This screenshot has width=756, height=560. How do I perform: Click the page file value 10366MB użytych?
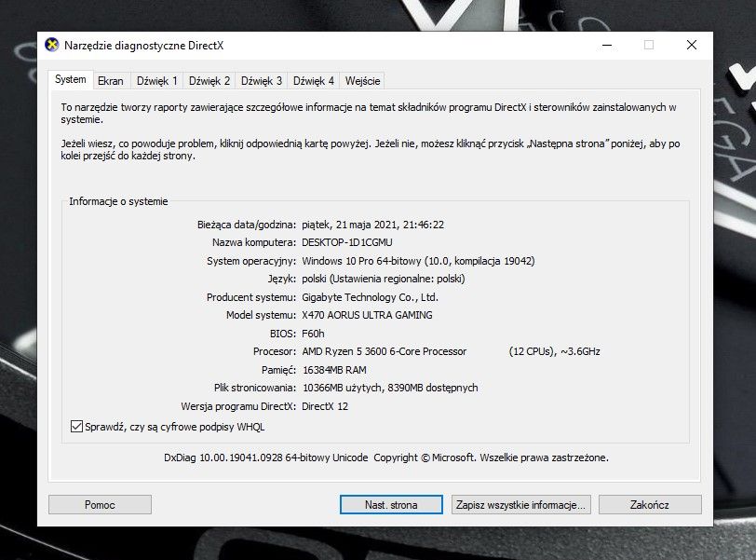pos(343,388)
